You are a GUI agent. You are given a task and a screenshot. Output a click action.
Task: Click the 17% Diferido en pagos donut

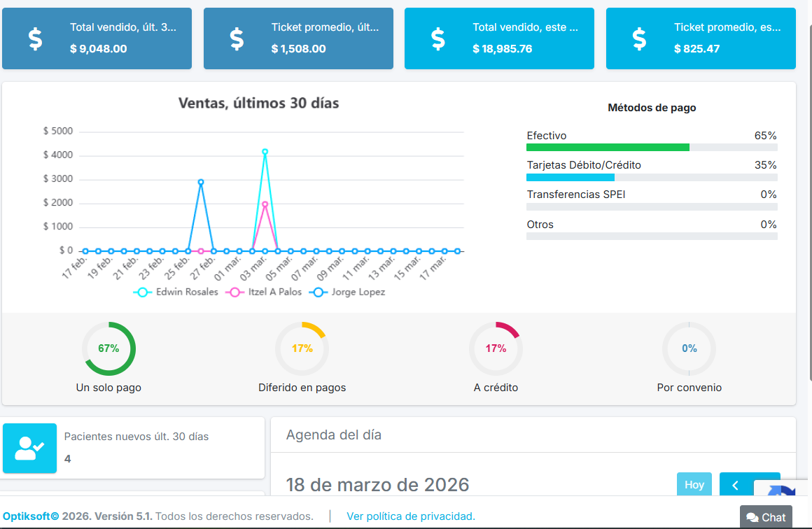[302, 348]
